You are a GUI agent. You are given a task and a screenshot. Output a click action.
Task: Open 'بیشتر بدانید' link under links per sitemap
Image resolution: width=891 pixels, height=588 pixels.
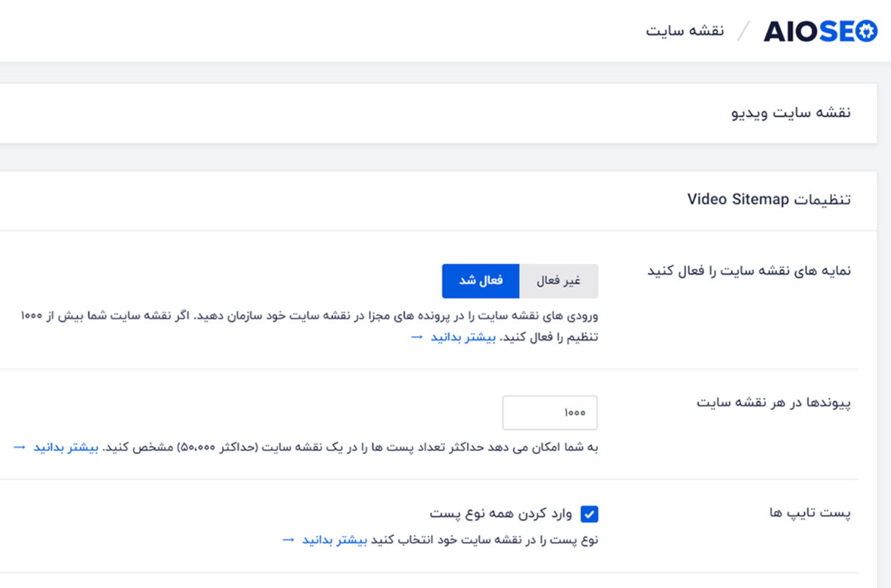66,447
